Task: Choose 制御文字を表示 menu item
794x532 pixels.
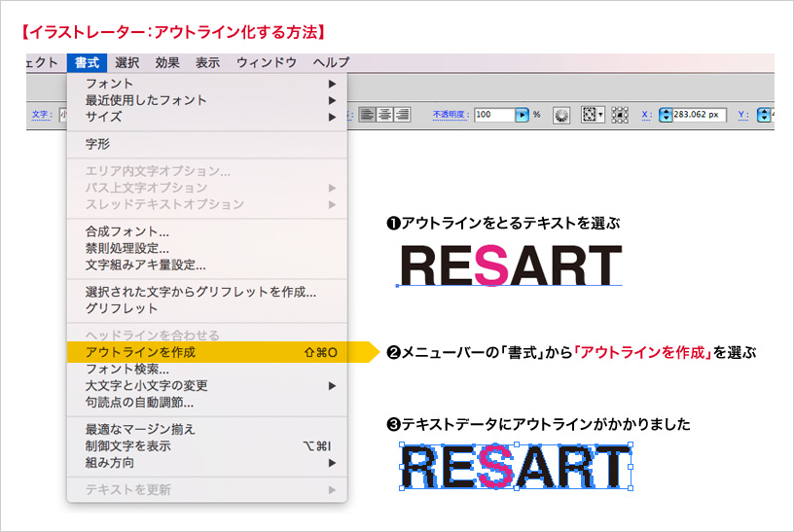Action: 207,446
